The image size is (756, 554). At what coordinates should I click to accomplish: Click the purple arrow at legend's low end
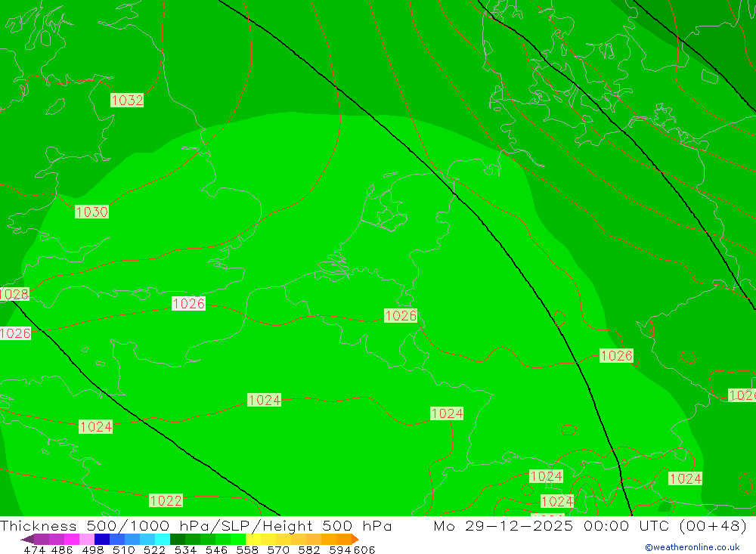coord(27,539)
